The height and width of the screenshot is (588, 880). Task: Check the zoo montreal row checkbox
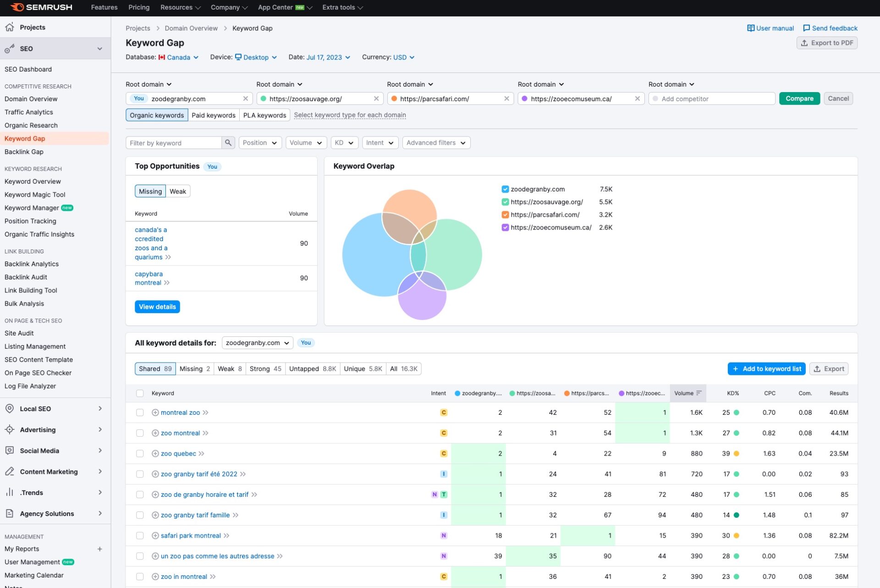[140, 433]
